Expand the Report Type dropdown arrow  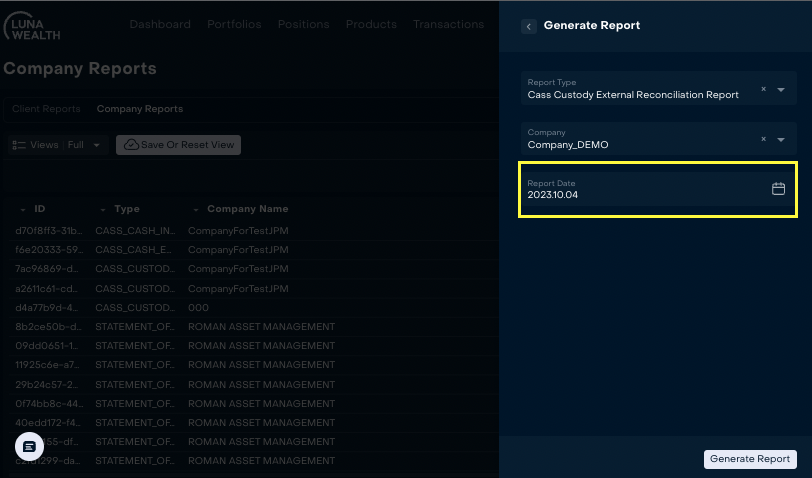point(781,90)
